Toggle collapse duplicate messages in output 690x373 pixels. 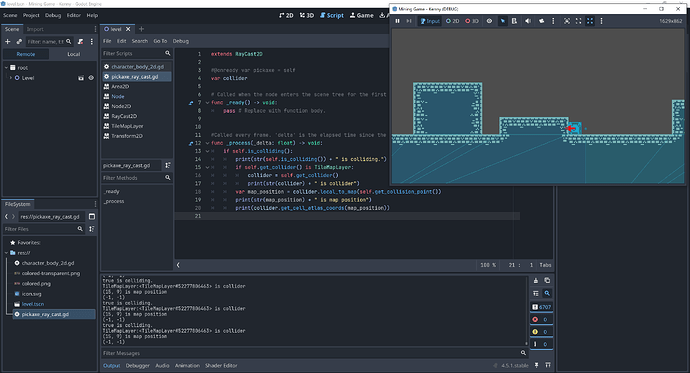pyautogui.click(x=536, y=293)
